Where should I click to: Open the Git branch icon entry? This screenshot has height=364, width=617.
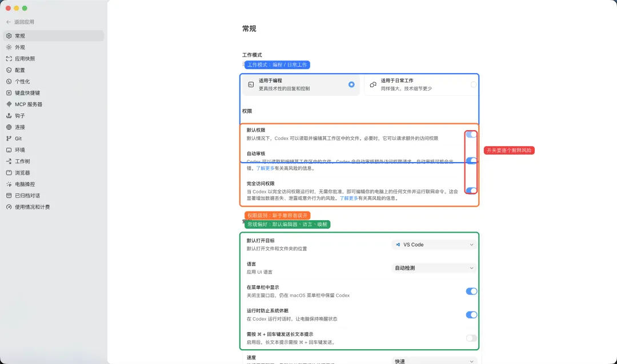(9, 139)
